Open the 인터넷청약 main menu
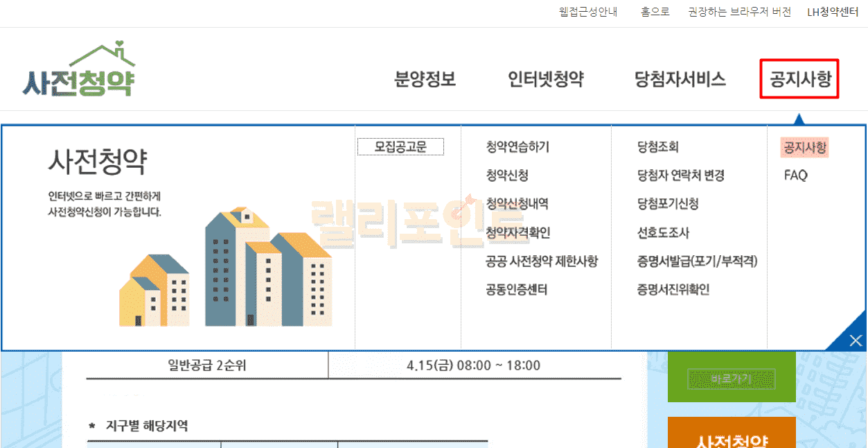 (546, 79)
